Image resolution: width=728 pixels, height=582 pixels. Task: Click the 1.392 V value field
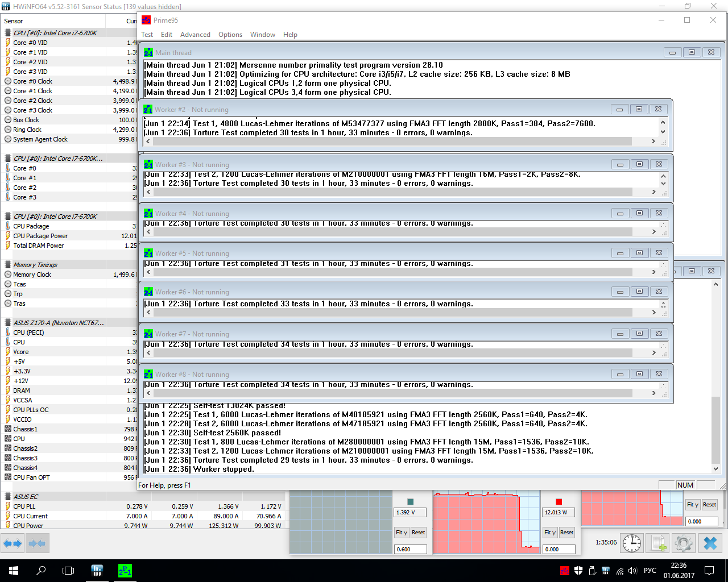tap(411, 513)
